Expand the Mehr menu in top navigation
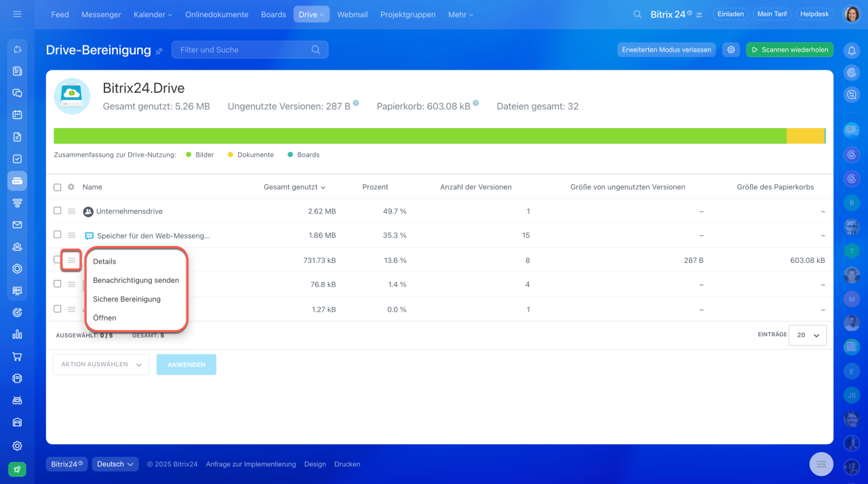Screen dimensions: 868x484 coord(461,14)
